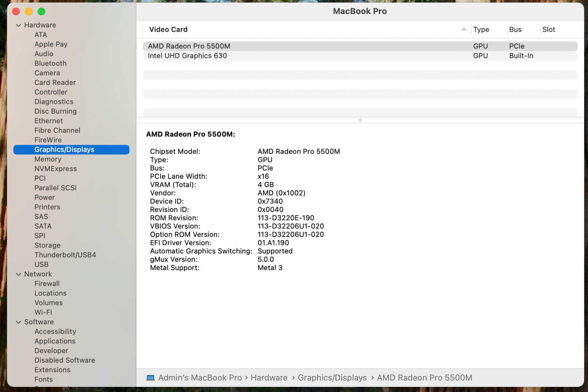Viewport: 588px width, 392px height.
Task: Click the Network category label
Action: (38, 274)
